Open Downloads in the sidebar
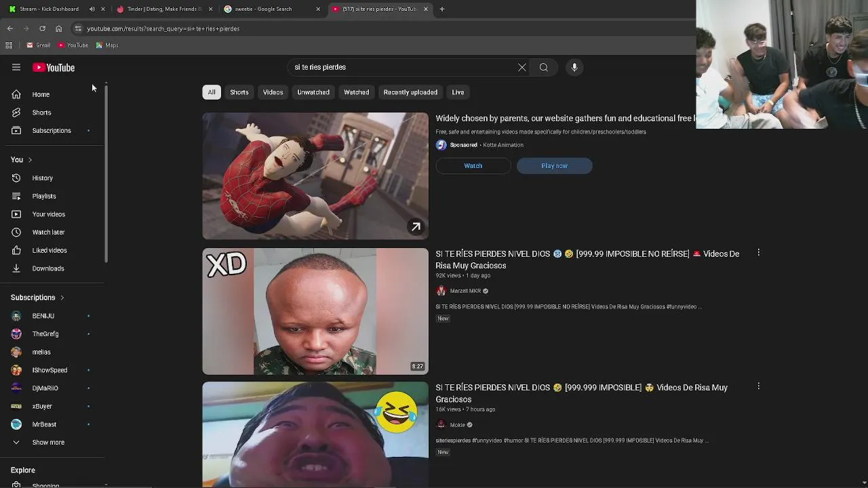Screen dimensions: 868x488 (x=53, y=268)
